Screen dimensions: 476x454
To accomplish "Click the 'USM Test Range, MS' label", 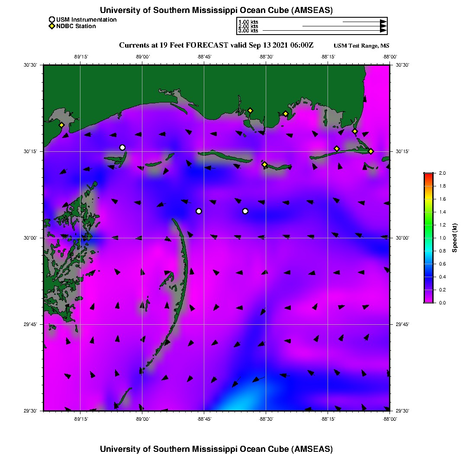I will (361, 46).
